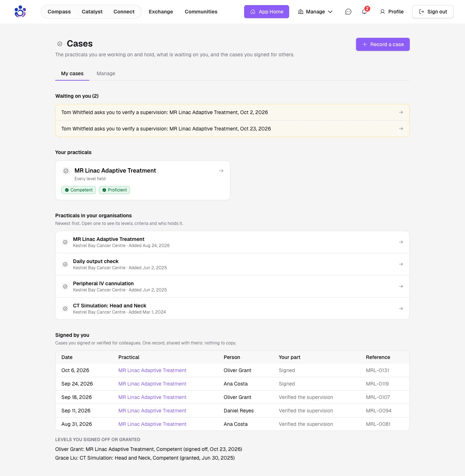Image resolution: width=465 pixels, height=476 pixels.
Task: Click badge icon on Your practicals card
Action: pos(66,171)
